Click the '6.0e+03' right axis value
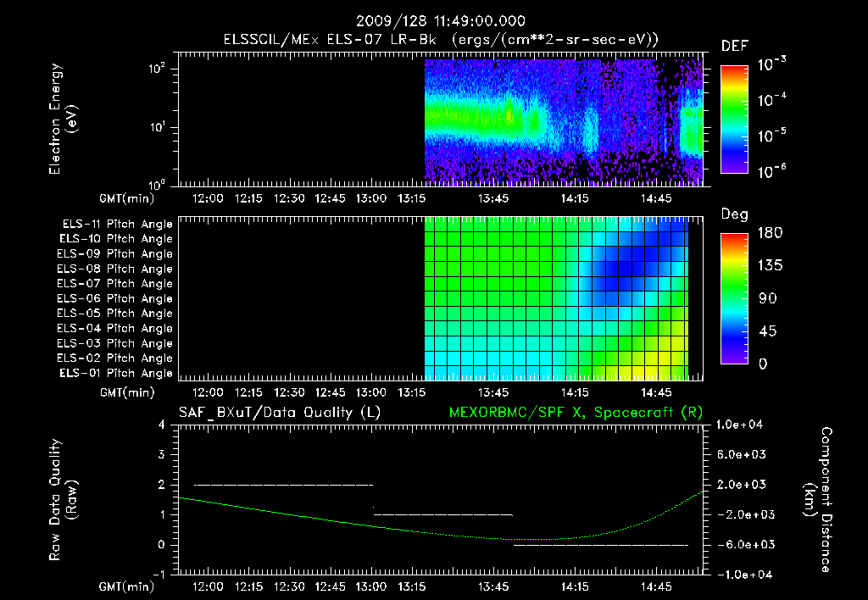Viewport: 868px width, 600px height. coord(742,455)
